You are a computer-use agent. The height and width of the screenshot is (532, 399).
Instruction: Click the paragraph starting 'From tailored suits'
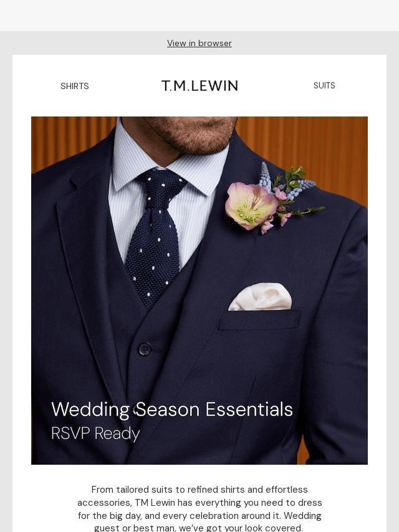199,508
